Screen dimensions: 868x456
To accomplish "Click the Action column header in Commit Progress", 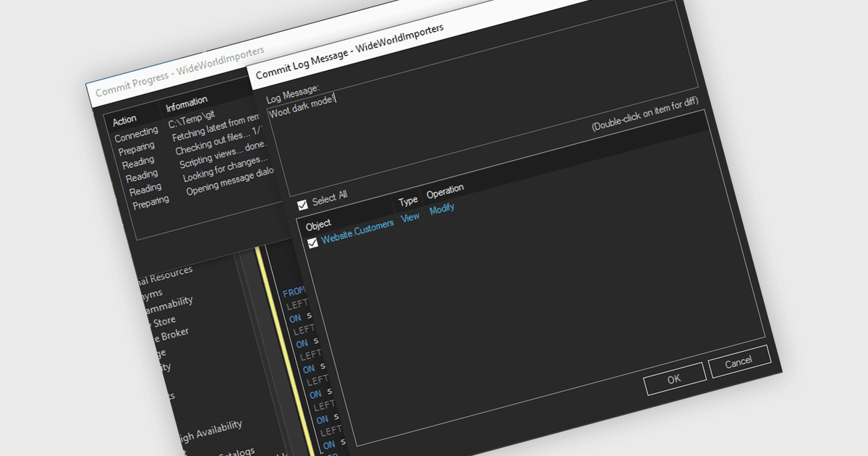I will 124,119.
